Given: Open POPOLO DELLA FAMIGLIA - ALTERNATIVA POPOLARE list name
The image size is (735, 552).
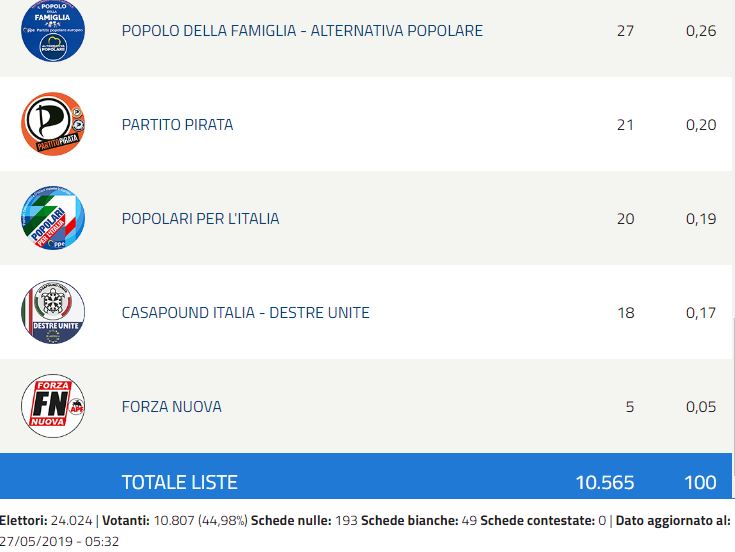Looking at the screenshot, I should (302, 31).
